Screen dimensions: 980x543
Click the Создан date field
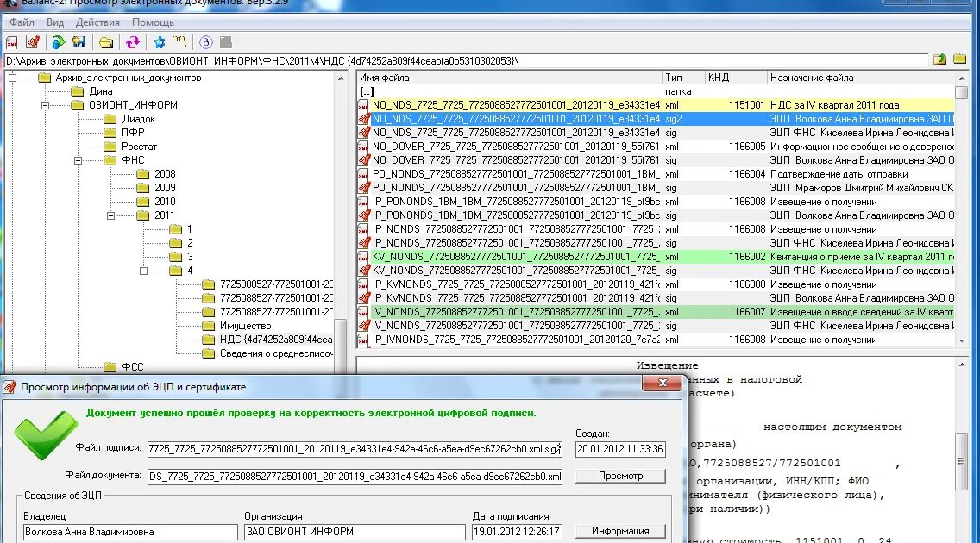tap(620, 449)
